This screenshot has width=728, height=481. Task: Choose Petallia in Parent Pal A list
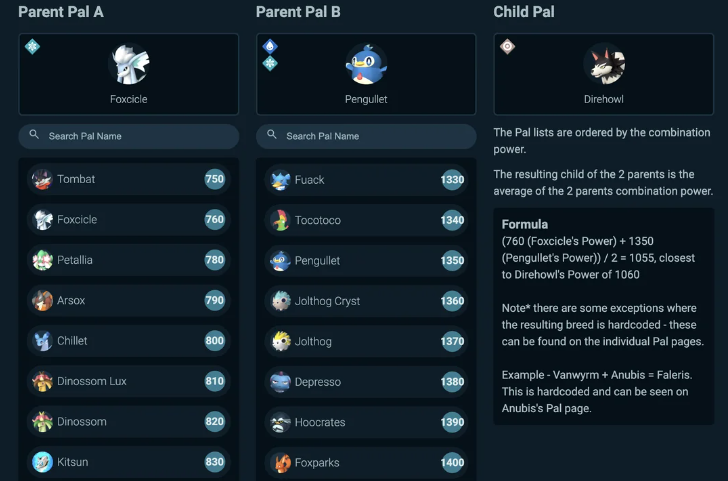[129, 260]
